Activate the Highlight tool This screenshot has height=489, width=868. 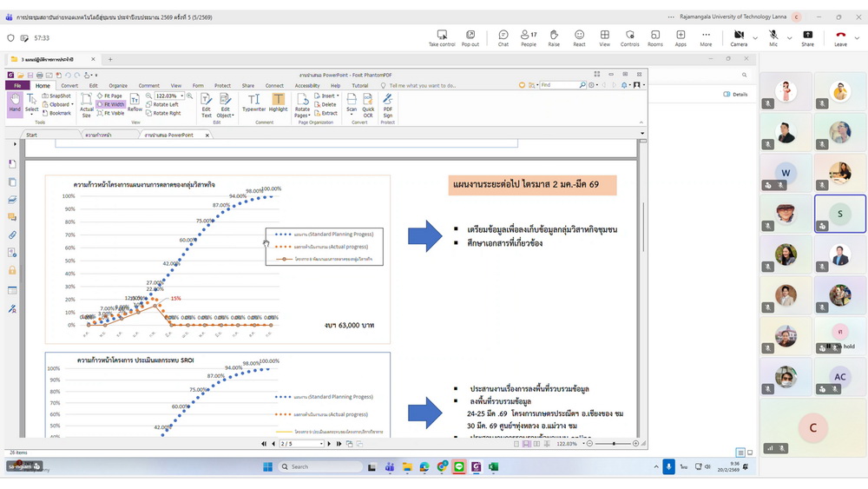click(278, 103)
